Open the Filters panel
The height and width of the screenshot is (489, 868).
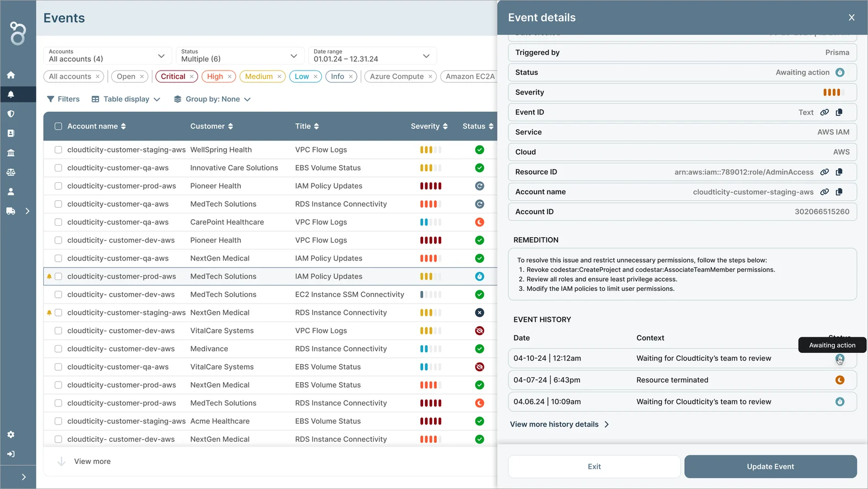coord(63,99)
